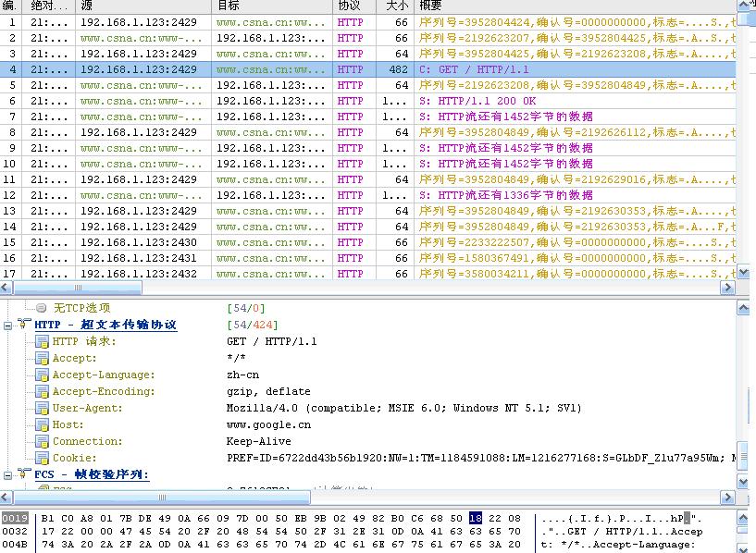756x553 pixels.
Task: Select the User-Agent field icon
Action: [x=42, y=408]
